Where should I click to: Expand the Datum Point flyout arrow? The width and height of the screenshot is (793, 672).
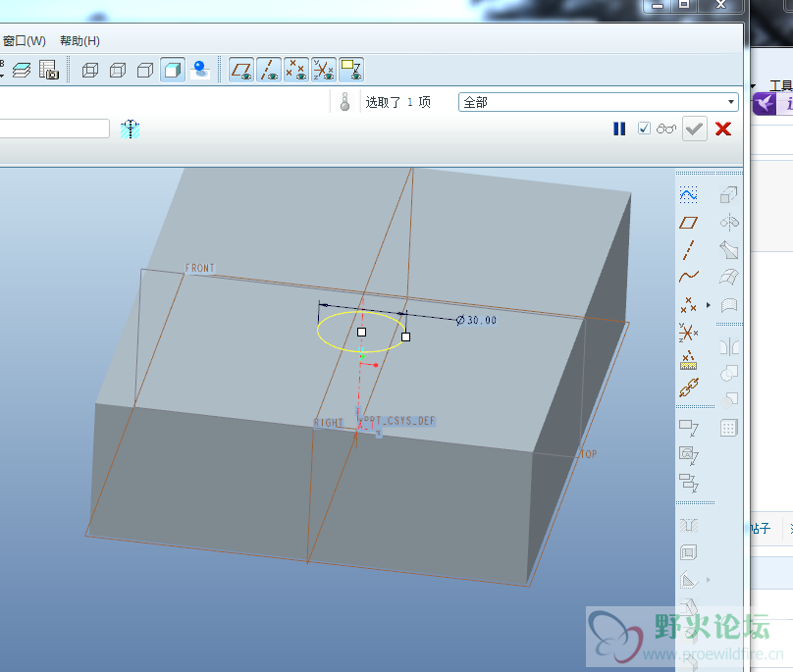(708, 305)
